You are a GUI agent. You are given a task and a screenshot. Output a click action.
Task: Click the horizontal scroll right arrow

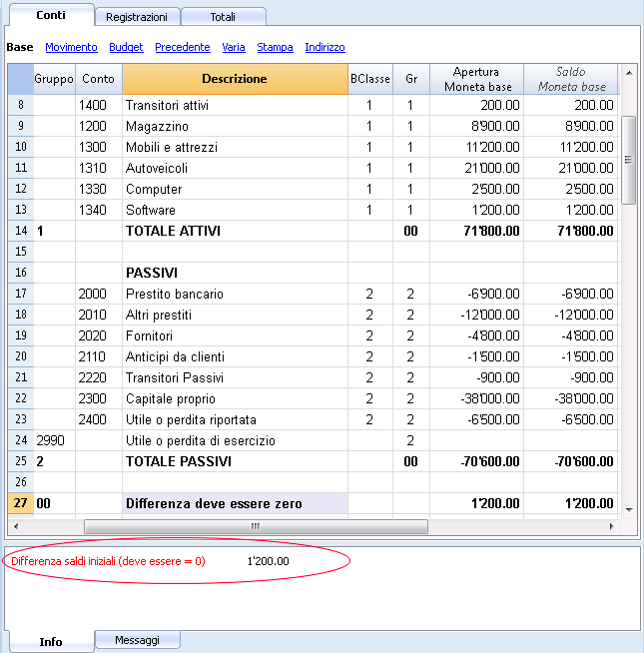point(611,526)
